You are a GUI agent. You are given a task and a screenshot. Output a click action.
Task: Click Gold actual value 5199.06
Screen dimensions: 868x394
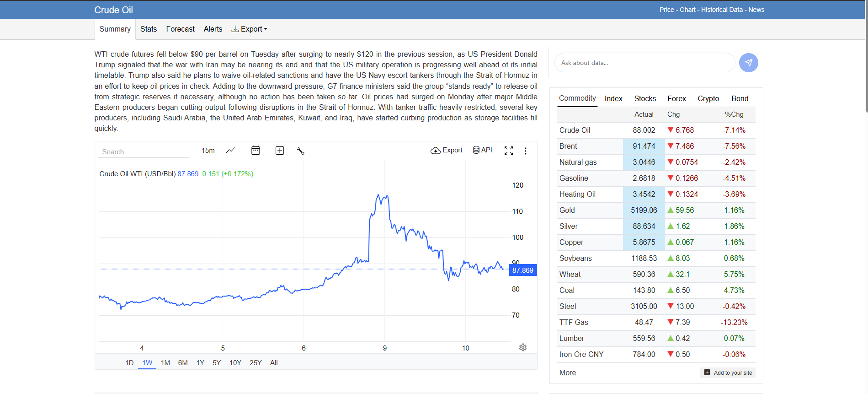(x=644, y=210)
